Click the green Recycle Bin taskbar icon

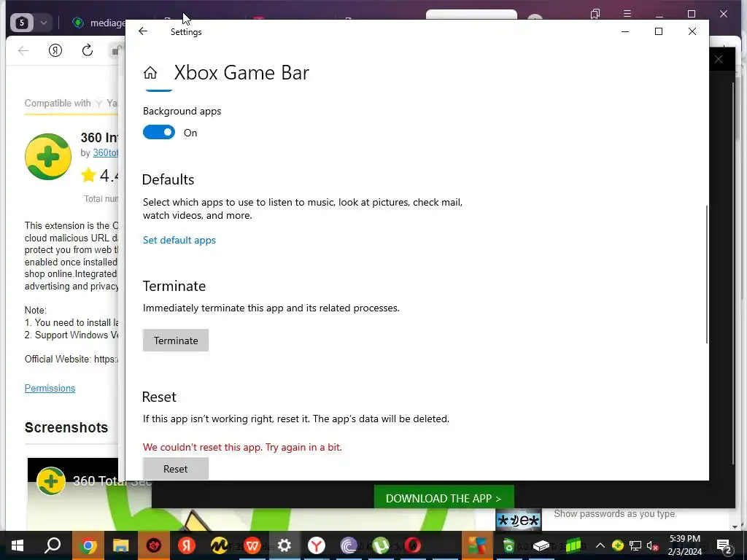(508, 545)
